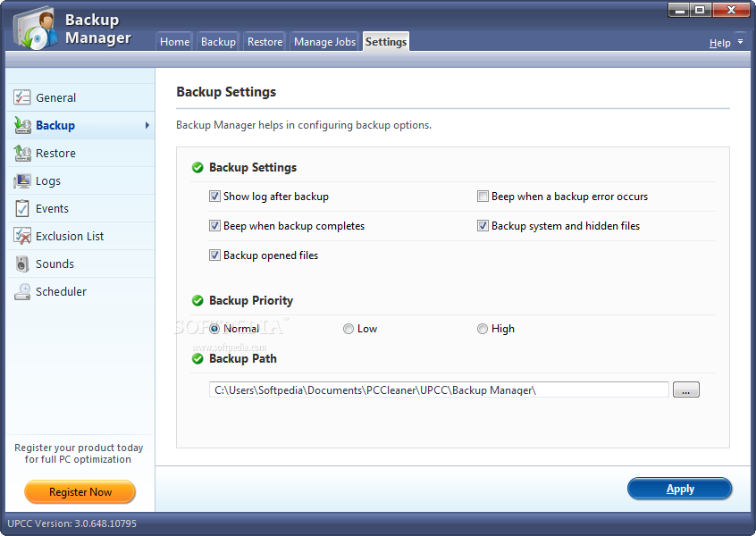The image size is (756, 536).
Task: Open Logs label in sidebar
Action: 48,181
